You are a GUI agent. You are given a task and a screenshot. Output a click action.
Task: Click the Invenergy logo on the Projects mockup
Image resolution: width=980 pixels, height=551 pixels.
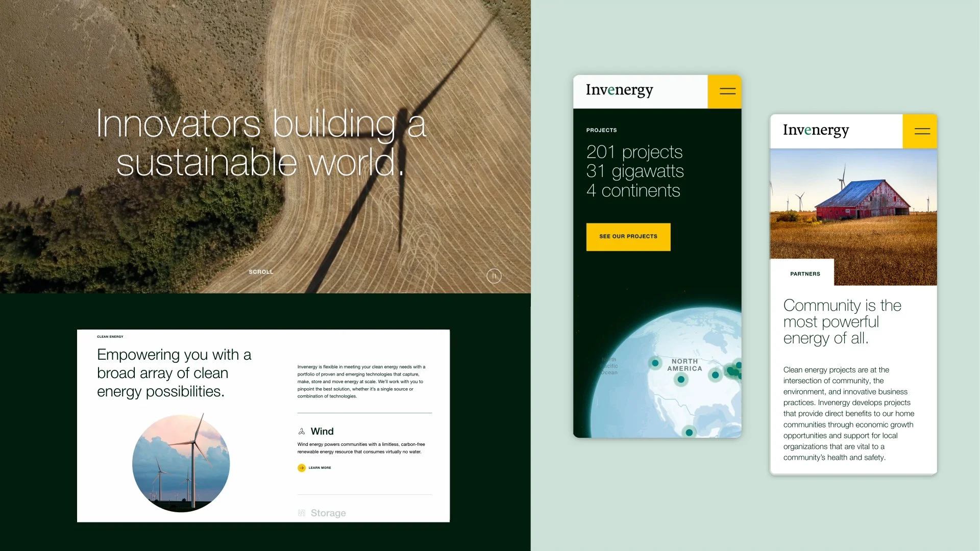point(619,90)
